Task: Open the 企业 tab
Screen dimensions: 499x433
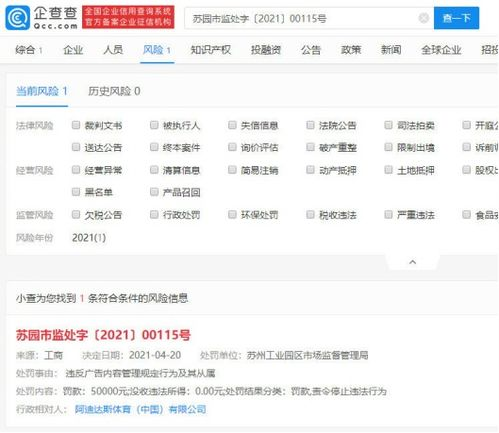Action: (x=73, y=50)
